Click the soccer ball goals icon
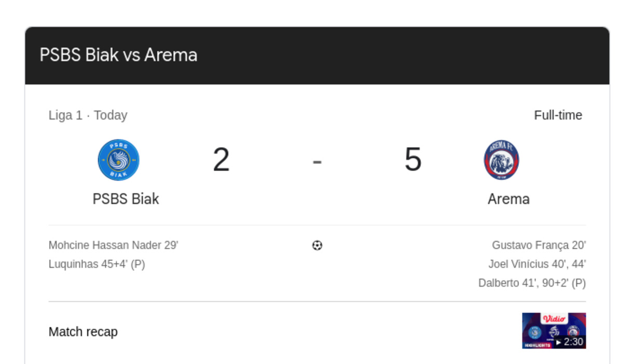The image size is (622, 364). coord(317,245)
